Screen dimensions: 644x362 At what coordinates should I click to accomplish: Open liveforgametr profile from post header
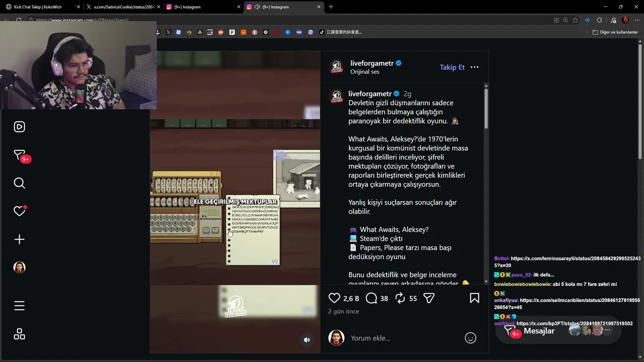tap(371, 63)
